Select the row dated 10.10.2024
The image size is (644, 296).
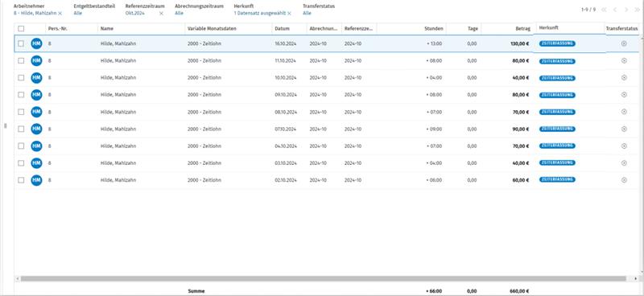[x=22, y=77]
